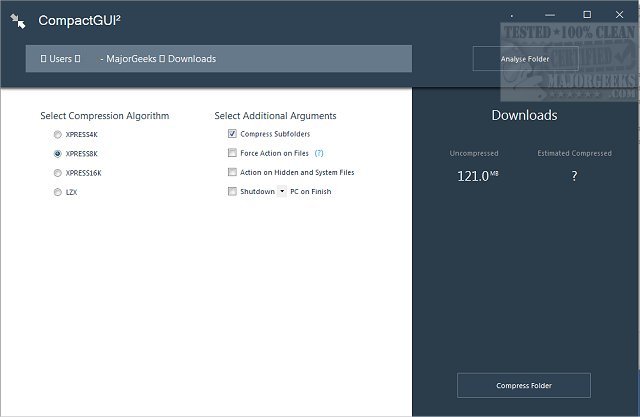This screenshot has width=640, height=417.
Task: Select the XPRESS8K radio button
Action: coord(58,153)
